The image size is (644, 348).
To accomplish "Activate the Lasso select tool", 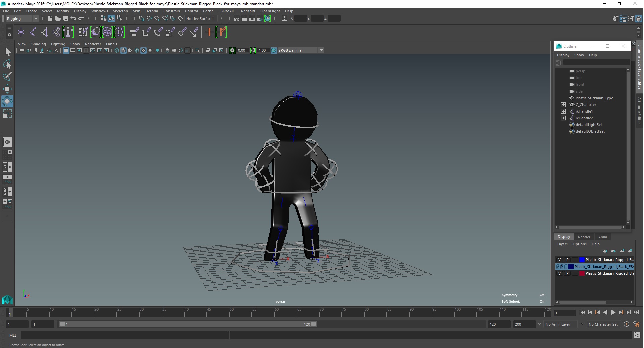I will [x=7, y=64].
